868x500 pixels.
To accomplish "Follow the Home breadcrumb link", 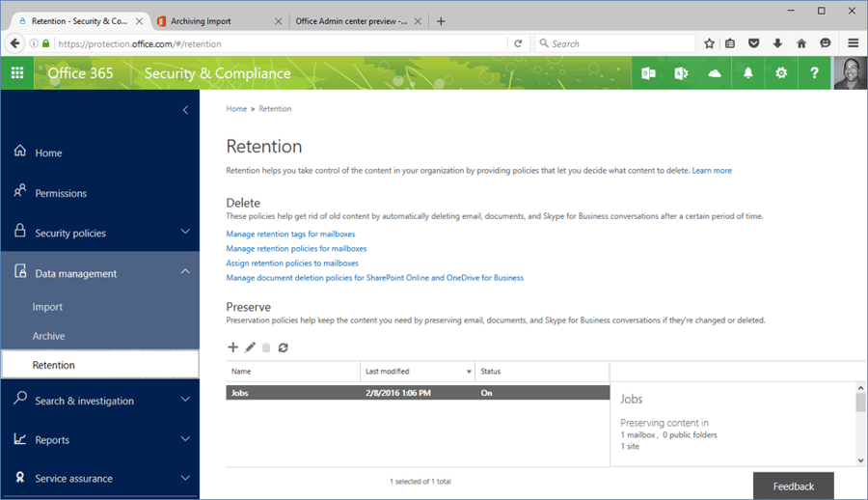I will pos(236,109).
